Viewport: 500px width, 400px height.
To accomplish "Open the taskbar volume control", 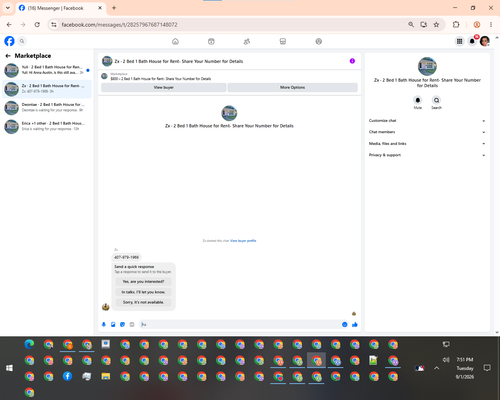I will [x=446, y=360].
